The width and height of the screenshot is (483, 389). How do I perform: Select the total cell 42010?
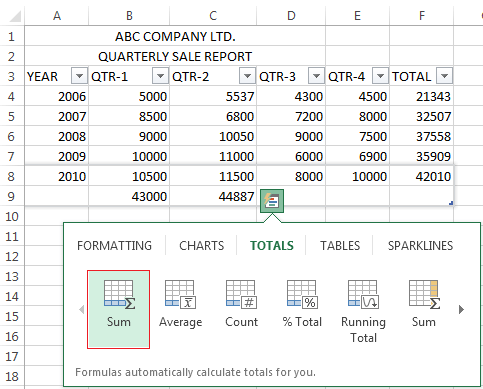tap(422, 176)
